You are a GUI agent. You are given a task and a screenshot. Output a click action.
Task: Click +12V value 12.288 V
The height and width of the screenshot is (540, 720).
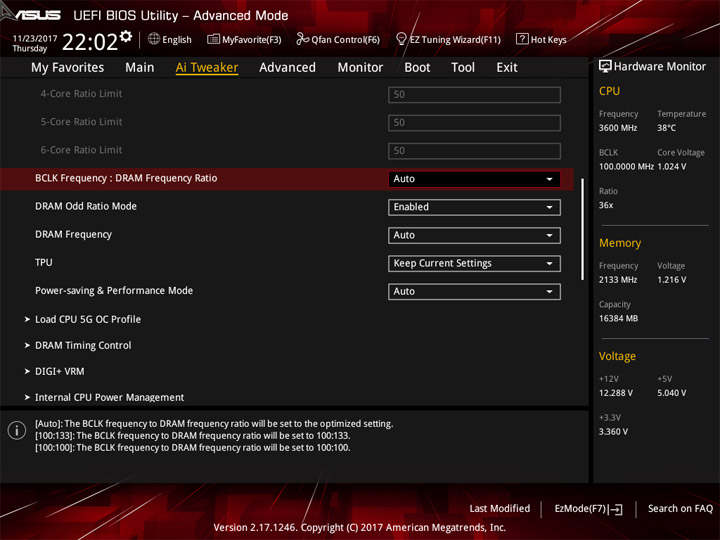point(616,393)
